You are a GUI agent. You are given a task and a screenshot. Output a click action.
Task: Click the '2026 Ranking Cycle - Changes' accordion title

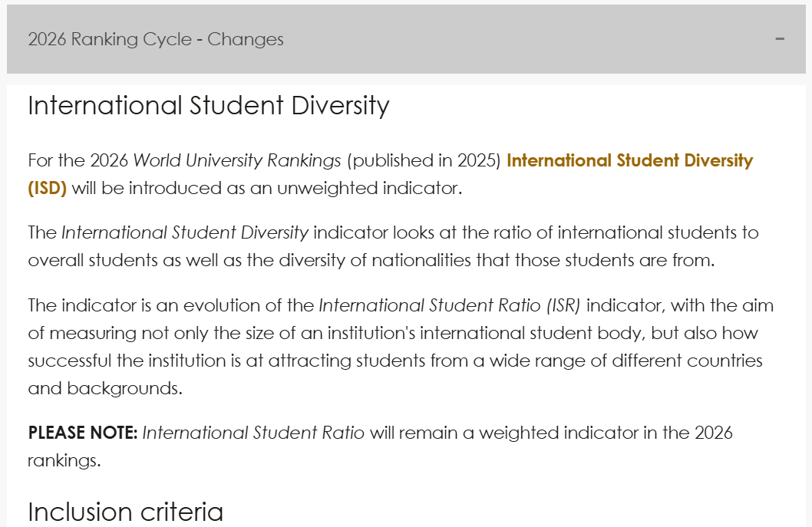click(155, 39)
